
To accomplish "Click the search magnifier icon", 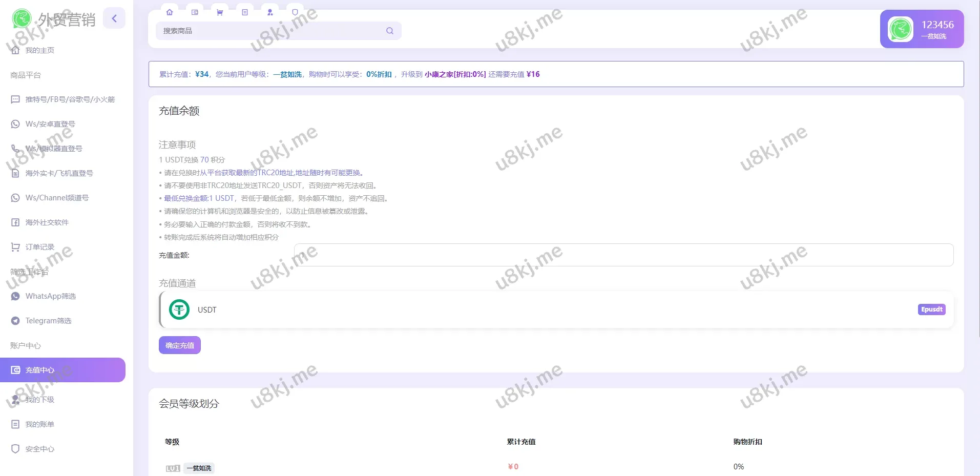I will point(390,31).
